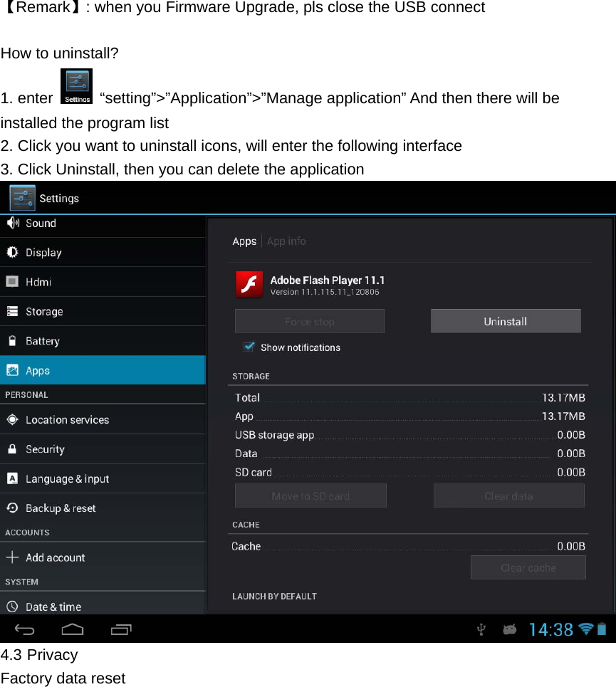Open Storage settings via its icon
The width and height of the screenshot is (616, 687).
point(12,311)
